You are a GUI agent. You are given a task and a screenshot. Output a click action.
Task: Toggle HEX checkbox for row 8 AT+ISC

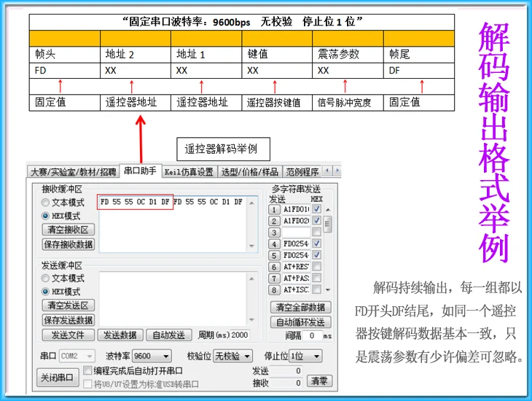tap(316, 289)
